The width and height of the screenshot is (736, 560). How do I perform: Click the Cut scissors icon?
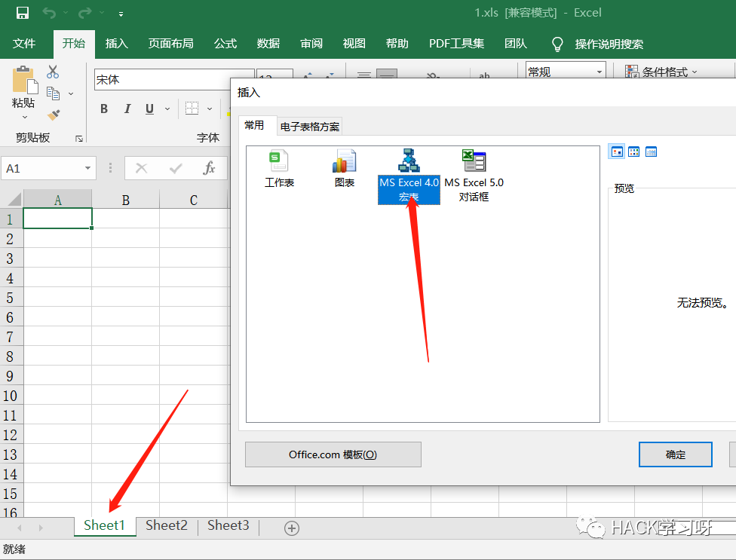coord(53,72)
